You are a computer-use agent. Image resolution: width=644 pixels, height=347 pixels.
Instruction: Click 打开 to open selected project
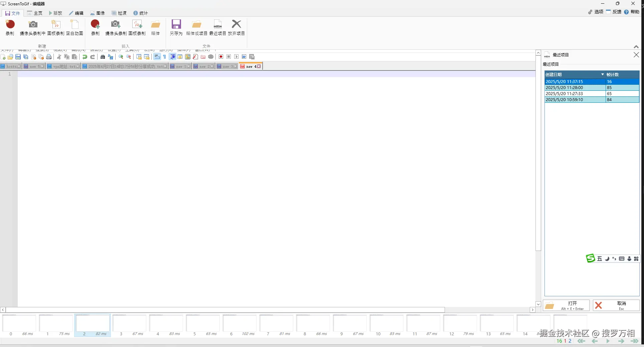pos(567,305)
